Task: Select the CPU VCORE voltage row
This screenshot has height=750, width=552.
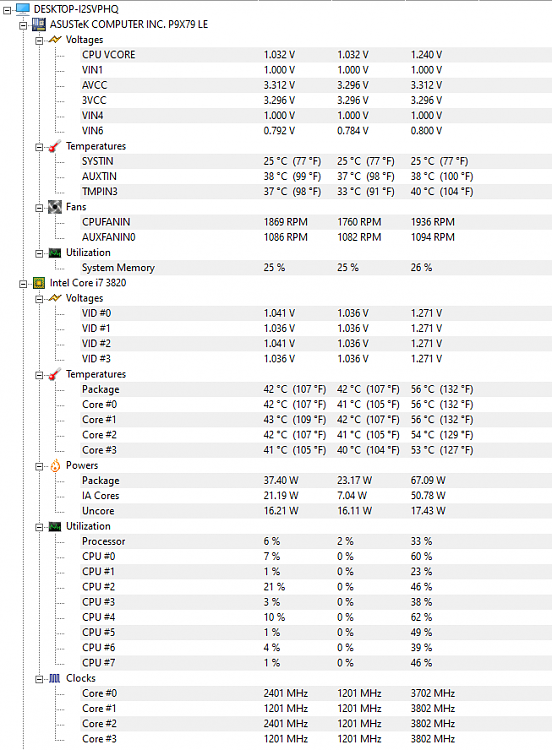Action: click(316, 55)
